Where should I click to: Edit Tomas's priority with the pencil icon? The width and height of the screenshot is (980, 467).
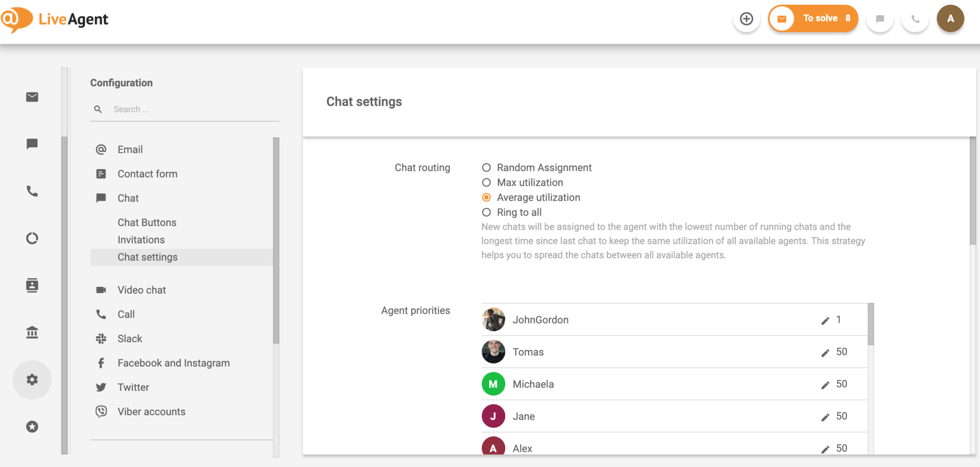825,352
